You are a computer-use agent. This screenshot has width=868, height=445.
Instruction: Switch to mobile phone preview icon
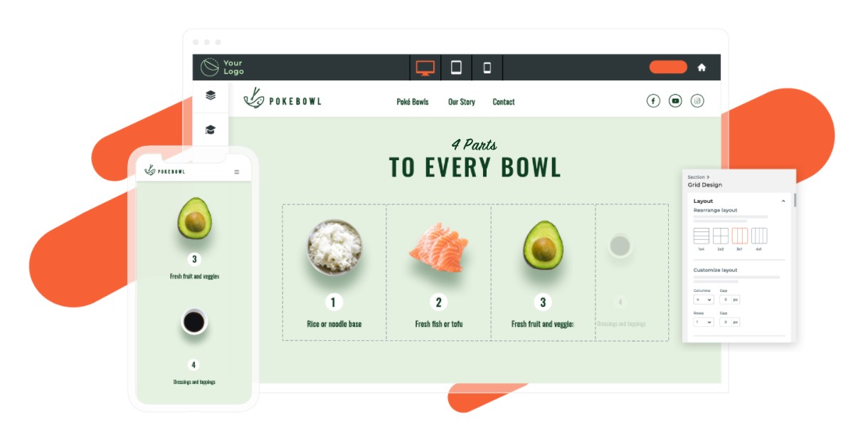pos(487,68)
